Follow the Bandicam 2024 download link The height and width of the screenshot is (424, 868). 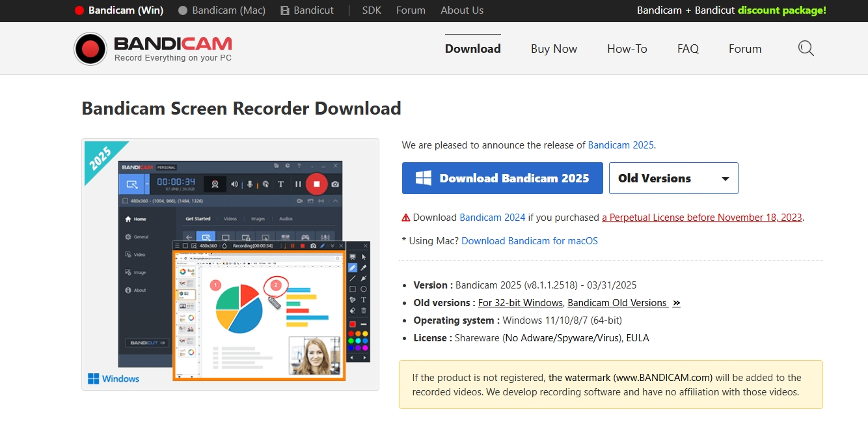(x=493, y=218)
